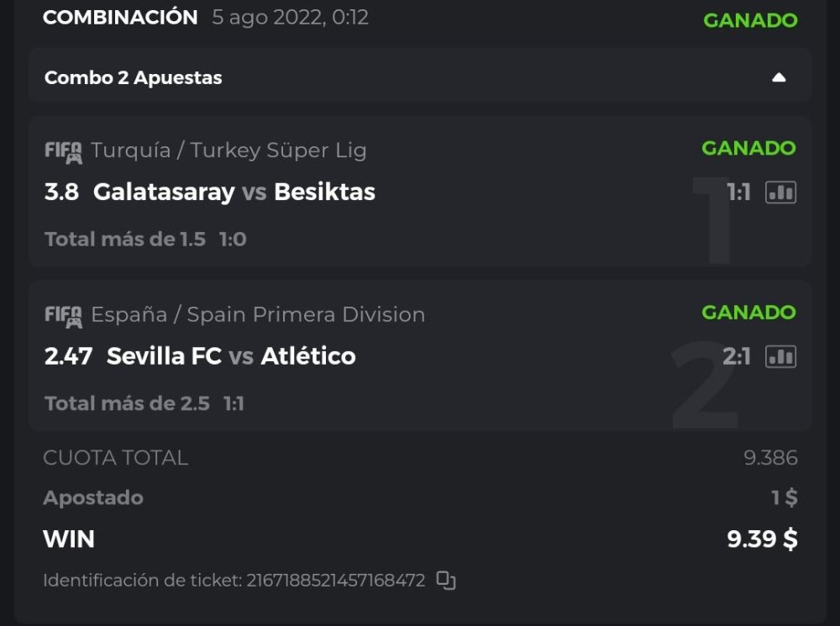This screenshot has height=626, width=840.
Task: Collapse the Combo 2 Apuestas section
Action: 779,77
